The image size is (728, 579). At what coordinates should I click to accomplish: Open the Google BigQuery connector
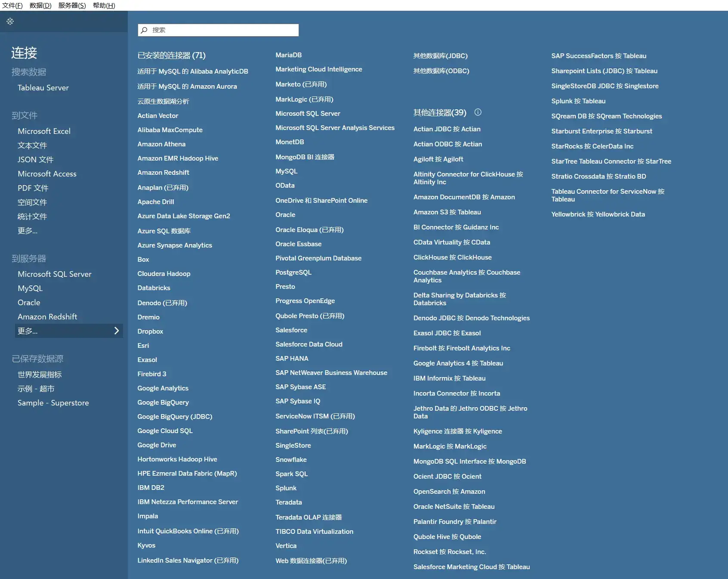(163, 403)
